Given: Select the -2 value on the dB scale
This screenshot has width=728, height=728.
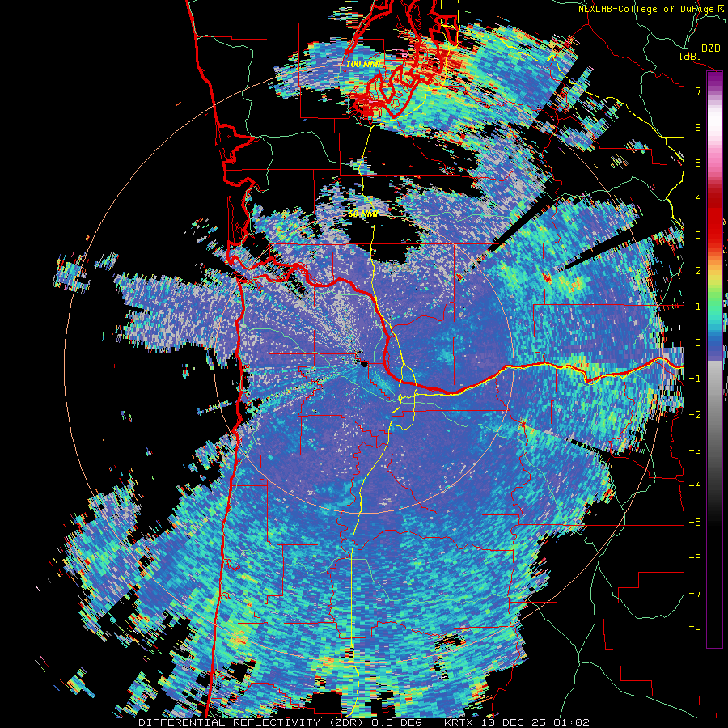Looking at the screenshot, I should [x=695, y=414].
